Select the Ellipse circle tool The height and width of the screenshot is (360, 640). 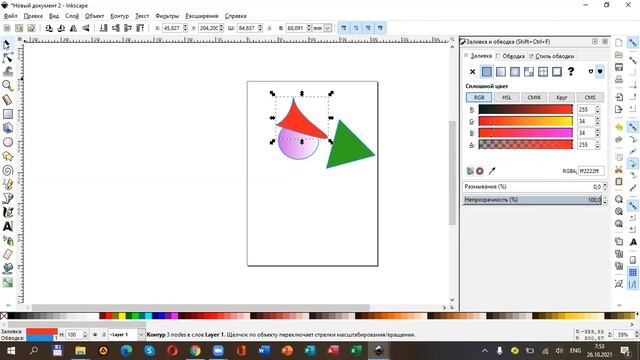pos(7,142)
